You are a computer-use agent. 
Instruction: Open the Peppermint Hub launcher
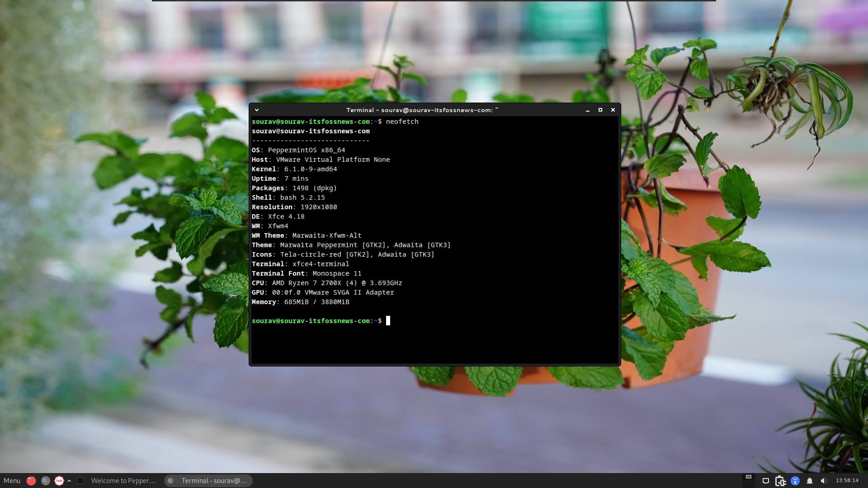pos(59,481)
